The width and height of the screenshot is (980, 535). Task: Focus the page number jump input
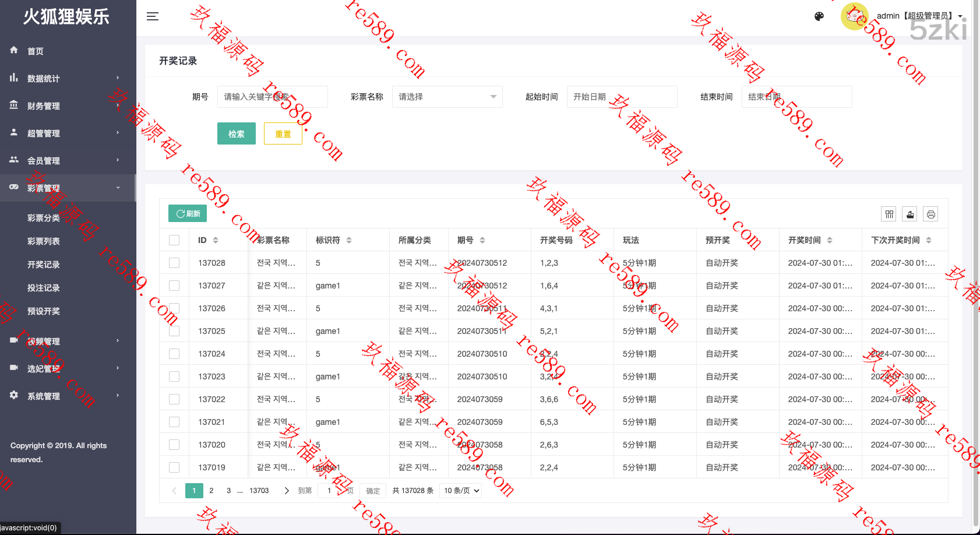(330, 491)
